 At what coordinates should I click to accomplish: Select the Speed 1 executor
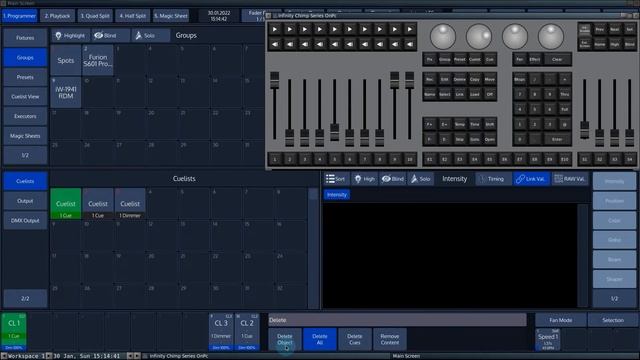pyautogui.click(x=547, y=340)
